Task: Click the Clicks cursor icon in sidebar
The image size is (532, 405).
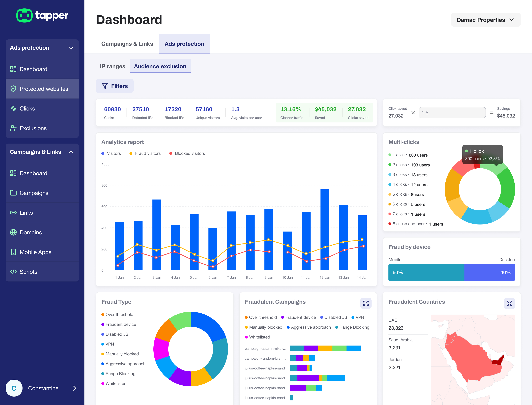Action: pos(13,109)
